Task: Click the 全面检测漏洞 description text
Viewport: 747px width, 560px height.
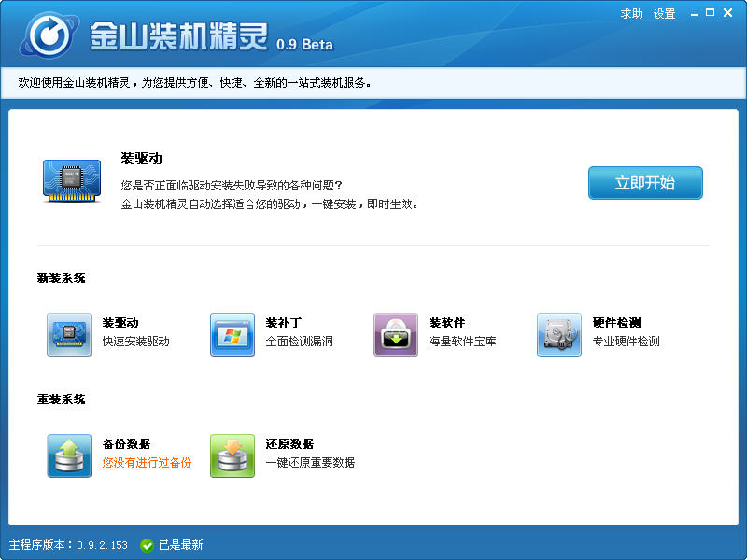Action: 299,342
